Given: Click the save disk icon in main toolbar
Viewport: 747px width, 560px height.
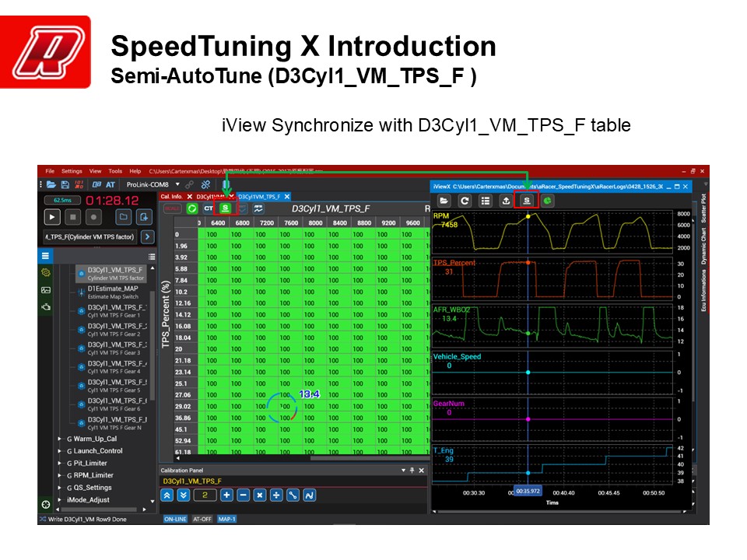Looking at the screenshot, I should coord(64,184).
